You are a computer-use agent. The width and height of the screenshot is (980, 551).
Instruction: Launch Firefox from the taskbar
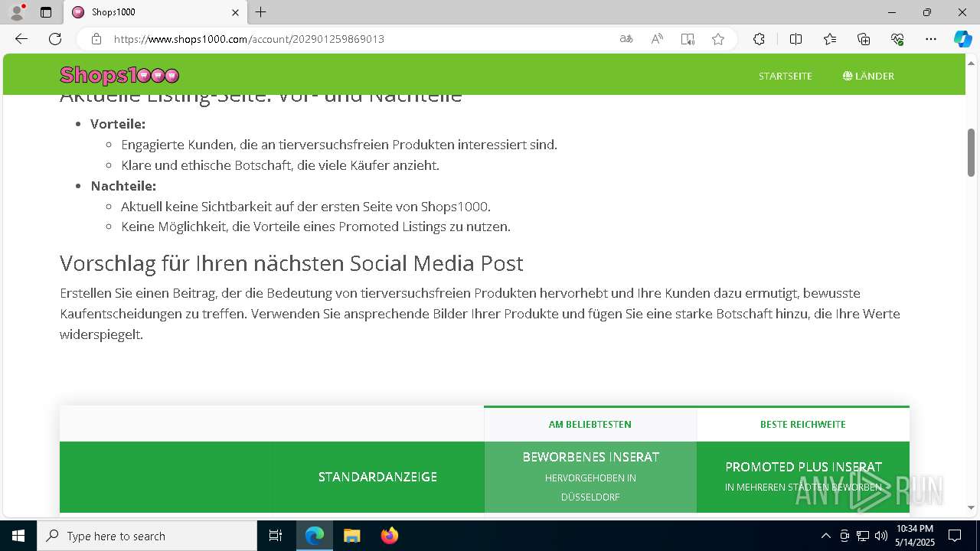coord(390,536)
